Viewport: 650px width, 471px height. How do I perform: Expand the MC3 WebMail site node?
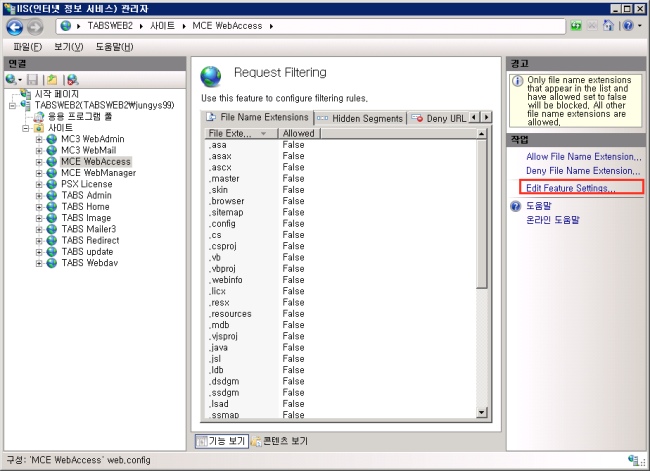(x=39, y=151)
